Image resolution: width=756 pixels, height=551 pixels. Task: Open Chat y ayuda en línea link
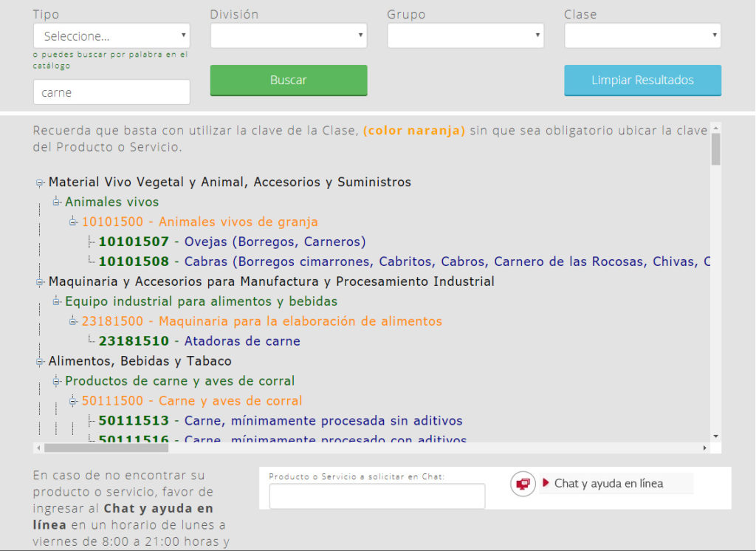point(608,484)
